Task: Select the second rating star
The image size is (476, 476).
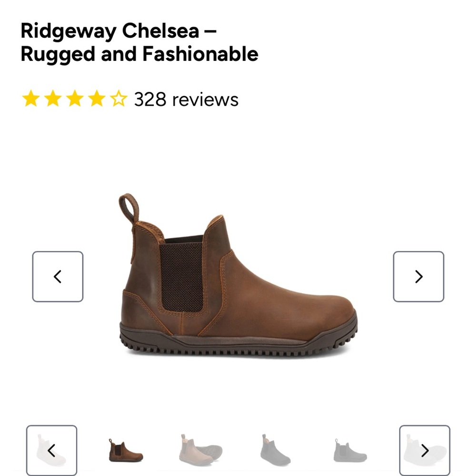Action: (53, 99)
